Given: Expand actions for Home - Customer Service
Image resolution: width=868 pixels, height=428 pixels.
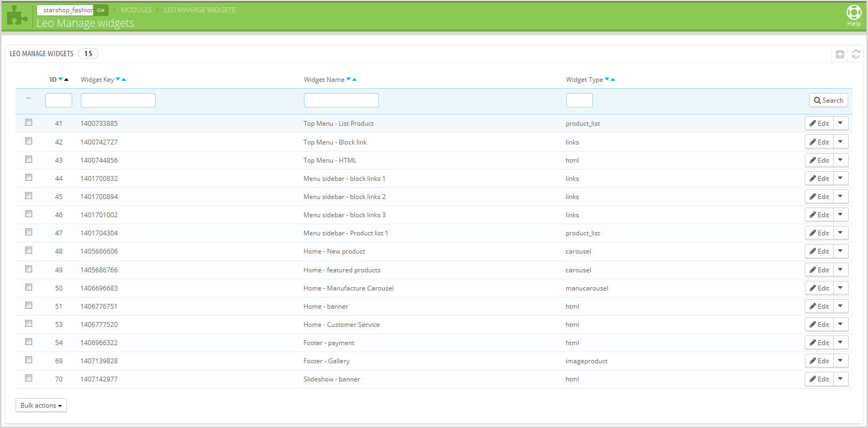Looking at the screenshot, I should (841, 324).
